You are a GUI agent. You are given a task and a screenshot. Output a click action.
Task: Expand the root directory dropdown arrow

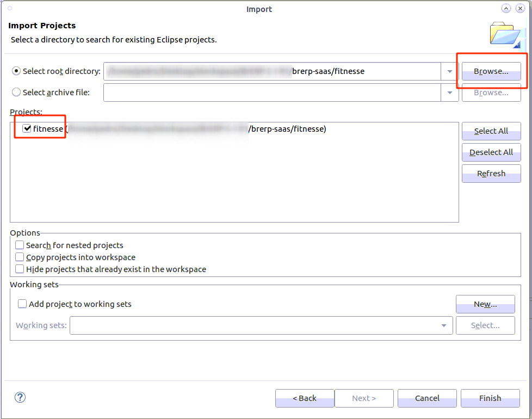pyautogui.click(x=449, y=71)
